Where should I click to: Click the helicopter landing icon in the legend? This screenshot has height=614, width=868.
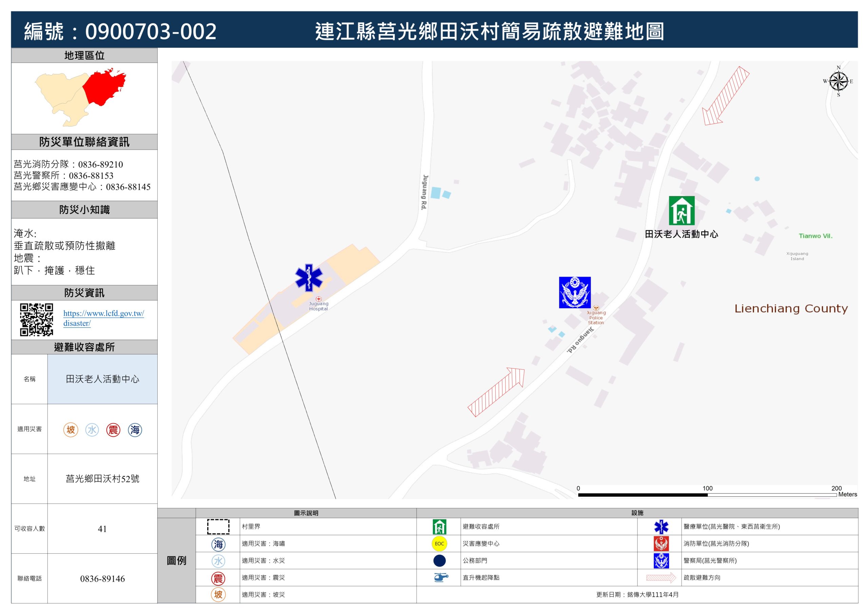click(x=440, y=577)
